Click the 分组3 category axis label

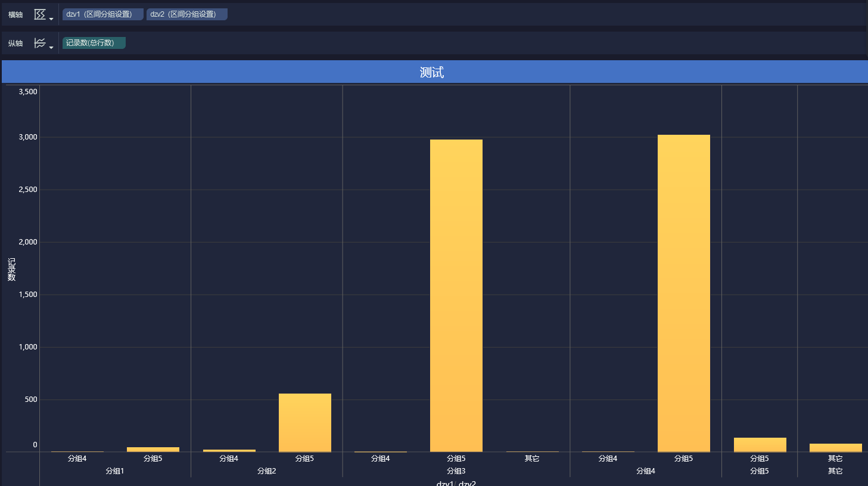pos(456,471)
